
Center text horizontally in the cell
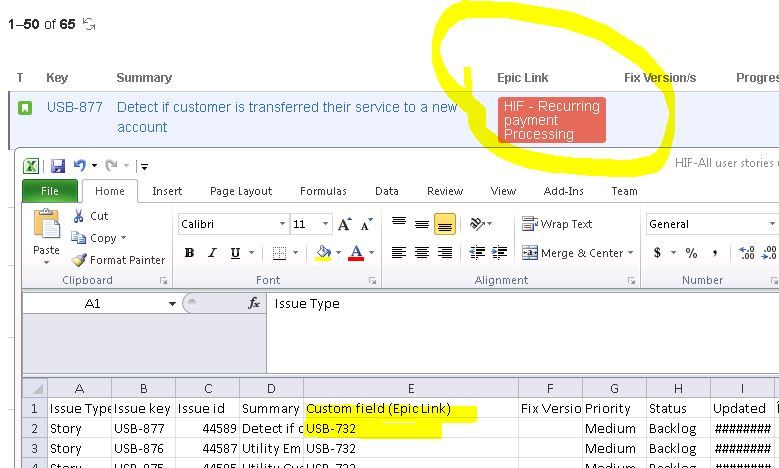(422, 253)
